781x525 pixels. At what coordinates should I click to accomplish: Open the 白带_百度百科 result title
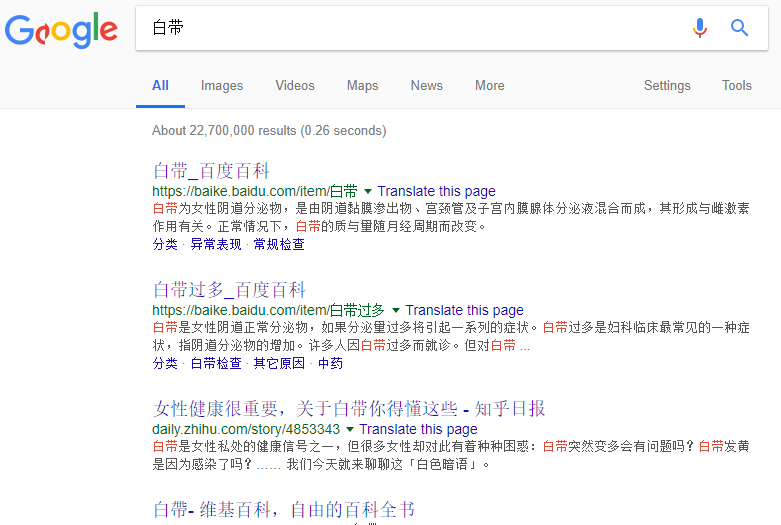coord(211,171)
